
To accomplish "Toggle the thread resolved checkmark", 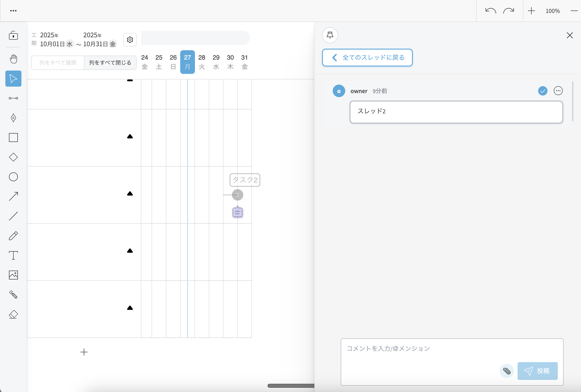I will pyautogui.click(x=543, y=91).
